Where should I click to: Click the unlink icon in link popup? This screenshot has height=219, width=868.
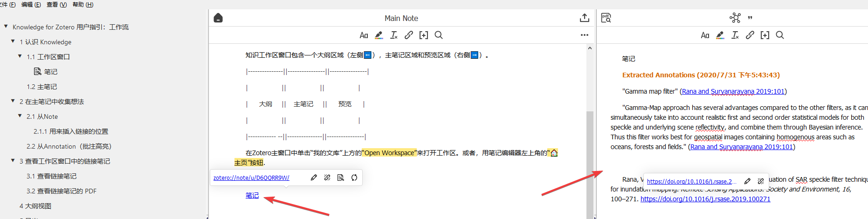(327, 178)
